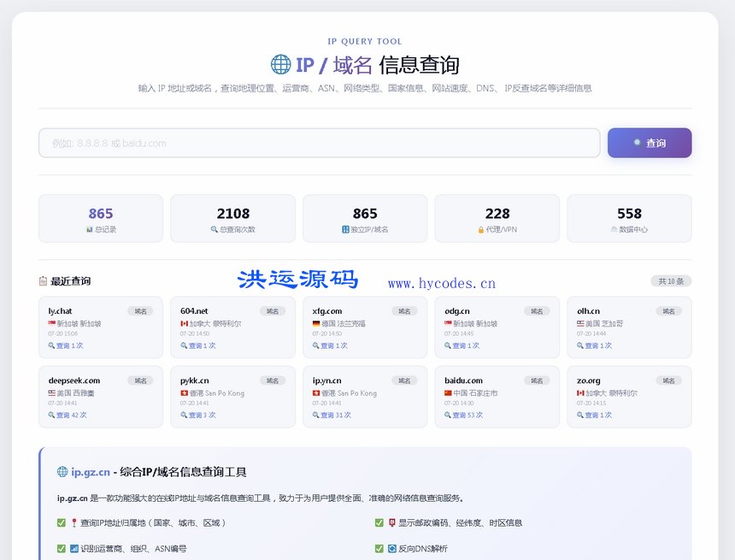The height and width of the screenshot is (560, 735).
Task: Click pin icon beside 查询IP地址归属地
Action: pos(74,522)
